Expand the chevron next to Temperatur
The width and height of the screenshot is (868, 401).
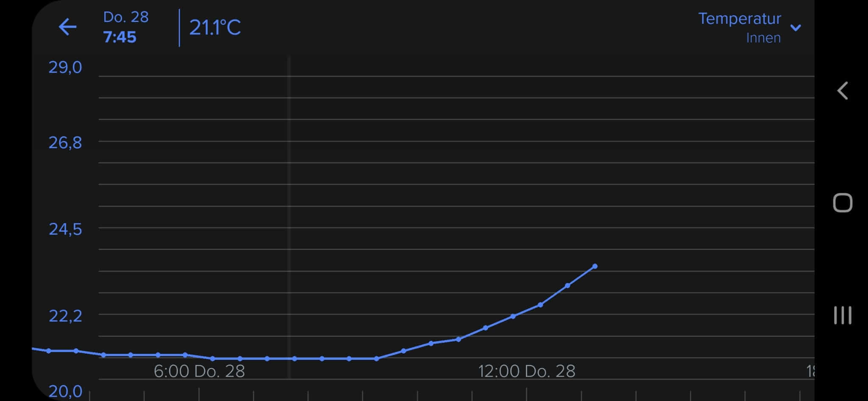click(x=796, y=28)
